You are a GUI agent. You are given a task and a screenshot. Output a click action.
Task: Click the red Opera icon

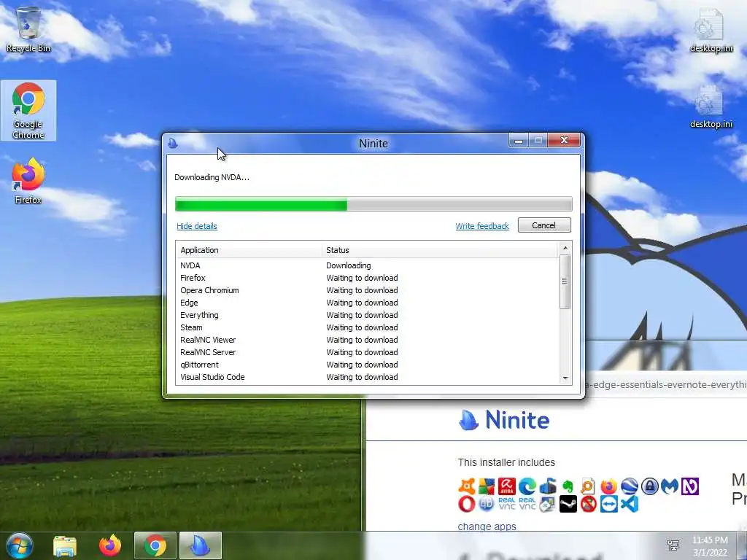[x=466, y=504]
